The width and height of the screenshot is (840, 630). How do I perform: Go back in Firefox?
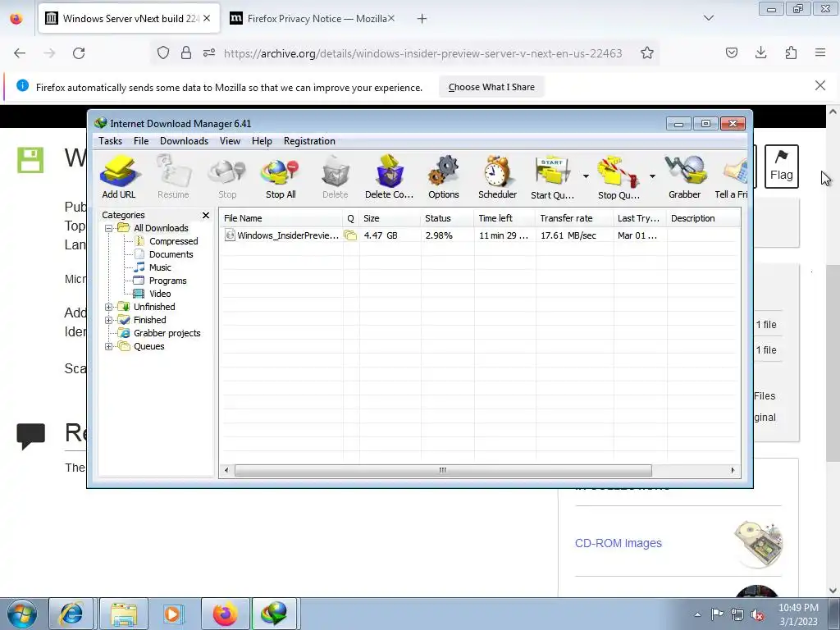(x=20, y=53)
